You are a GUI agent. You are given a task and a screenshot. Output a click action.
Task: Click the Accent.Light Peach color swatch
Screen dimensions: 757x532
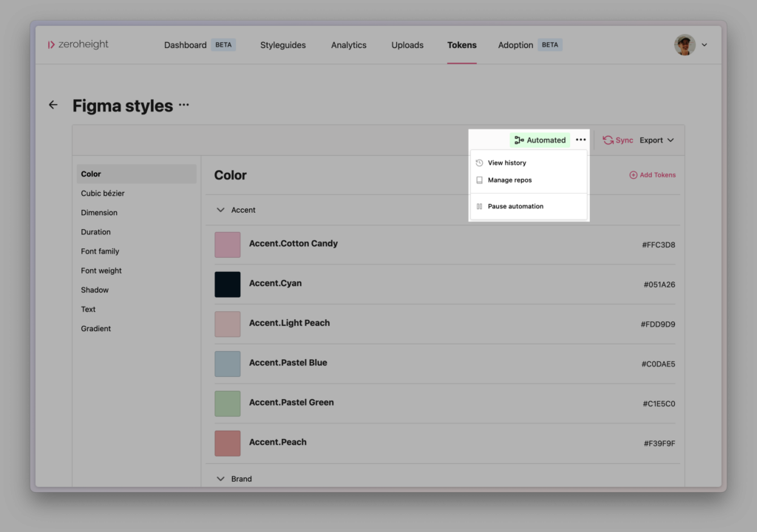point(228,324)
